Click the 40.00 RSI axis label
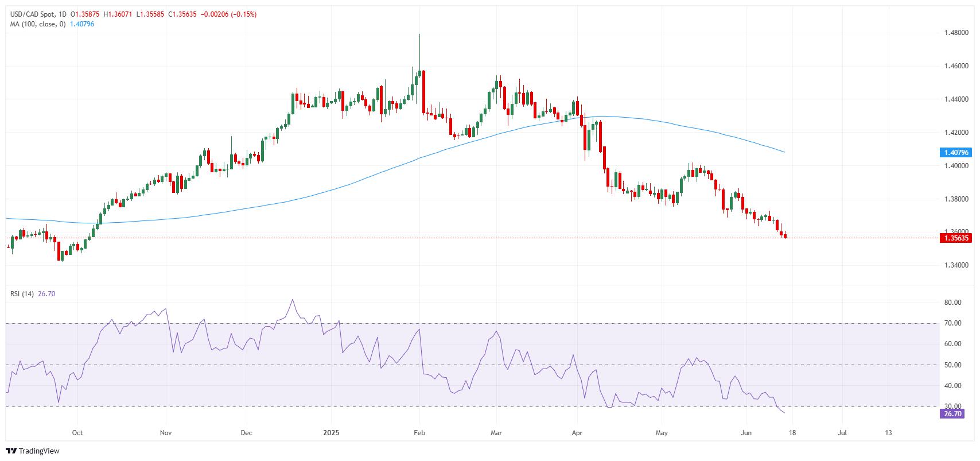The height and width of the screenshot is (461, 980). 952,386
